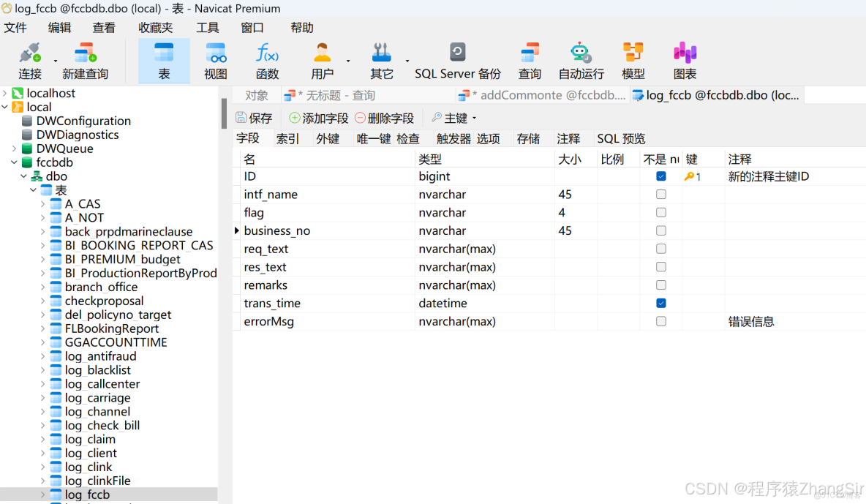Open the 图表 (Charts) icon
866x504 pixels.
[685, 60]
